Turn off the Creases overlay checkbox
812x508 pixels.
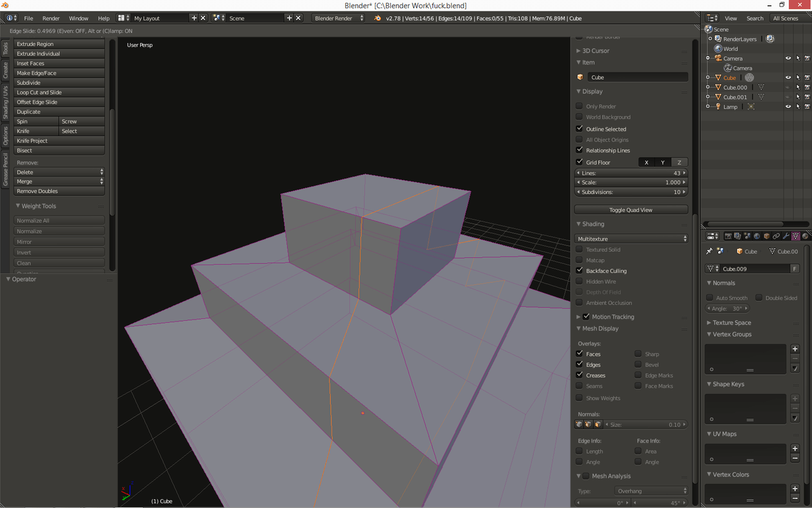pyautogui.click(x=579, y=375)
